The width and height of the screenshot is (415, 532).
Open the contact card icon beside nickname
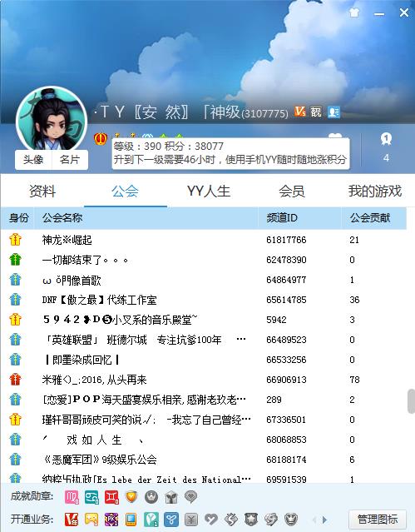point(333,112)
